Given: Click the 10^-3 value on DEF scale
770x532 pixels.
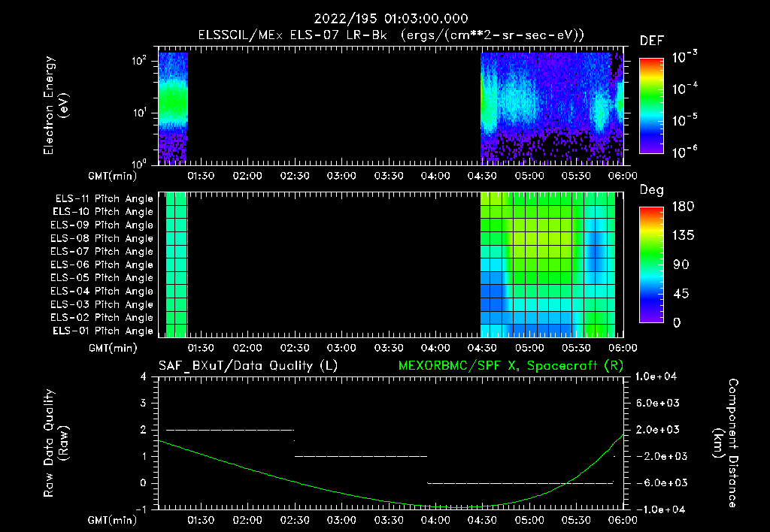Looking at the screenshot, I should point(684,57).
